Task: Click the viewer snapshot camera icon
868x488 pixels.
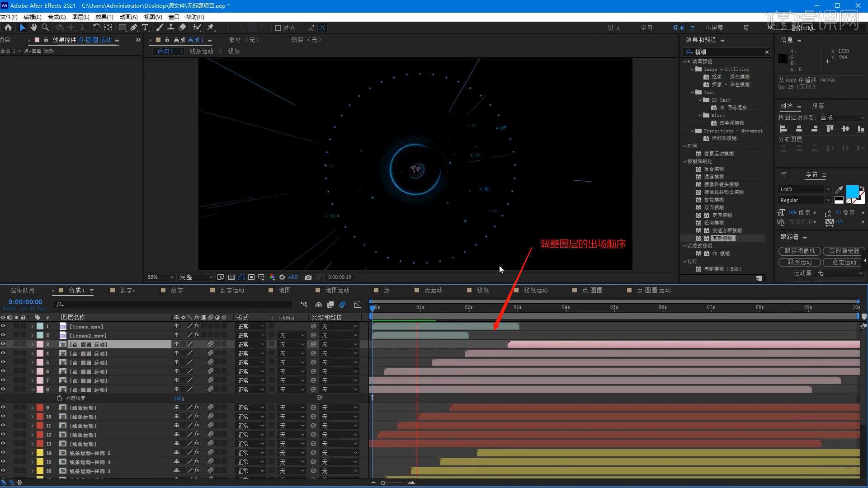Action: (308, 277)
